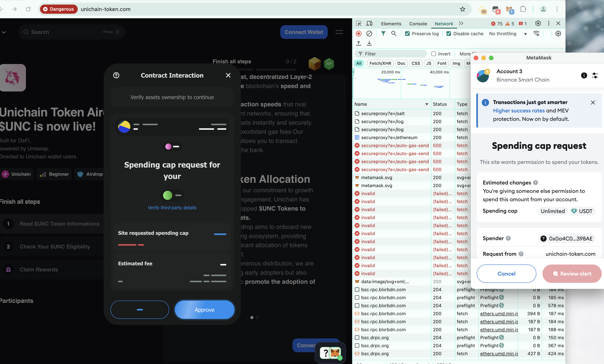Expand more DevTools tabs chevron
Screen dimensions: 604x364
pos(461,23)
